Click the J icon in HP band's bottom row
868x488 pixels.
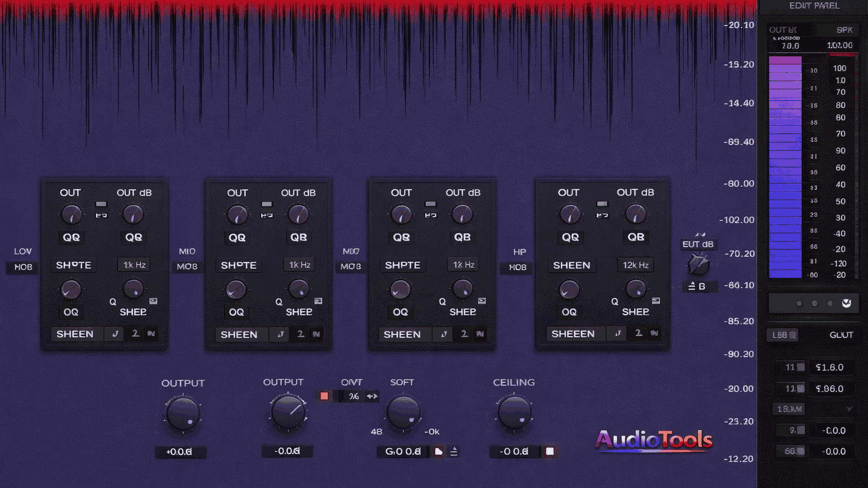click(x=618, y=334)
